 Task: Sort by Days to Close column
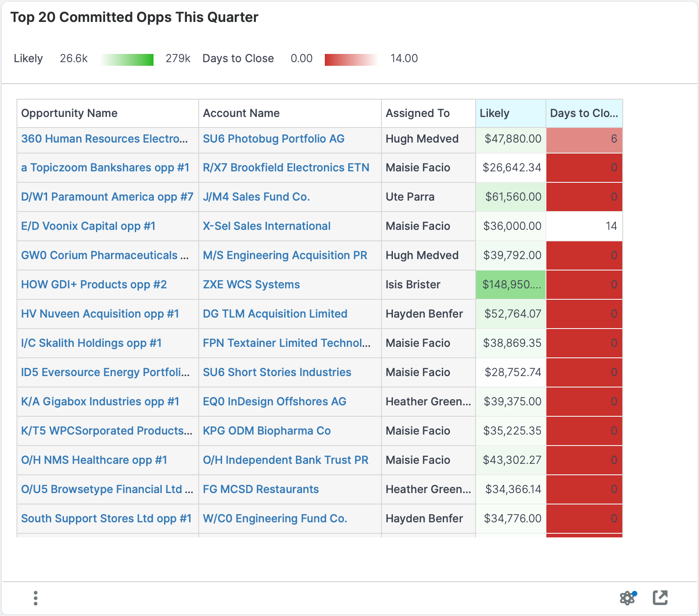(584, 113)
